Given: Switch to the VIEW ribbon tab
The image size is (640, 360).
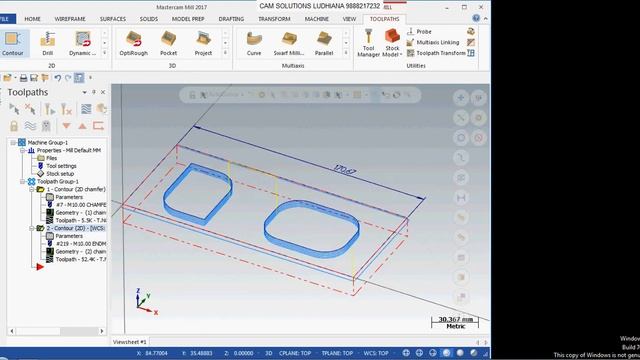Looking at the screenshot, I should [349, 19].
